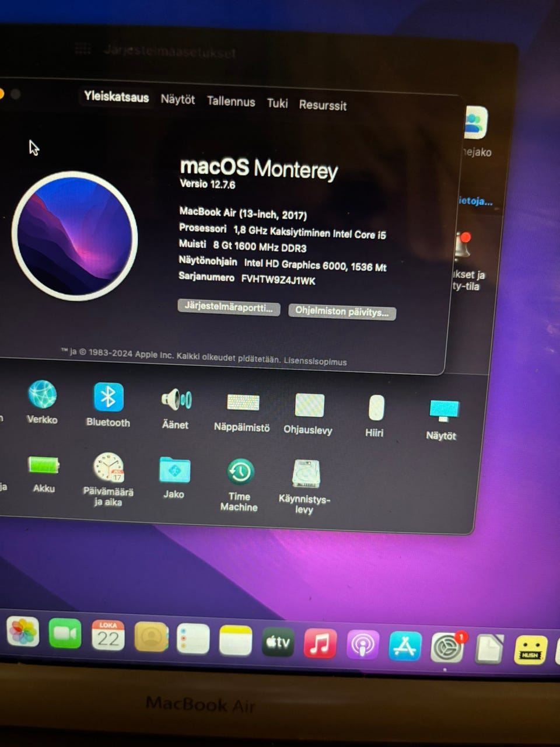Click the show-all grid icon in Järjestelmäasetukset
560x747 pixels.
83,49
